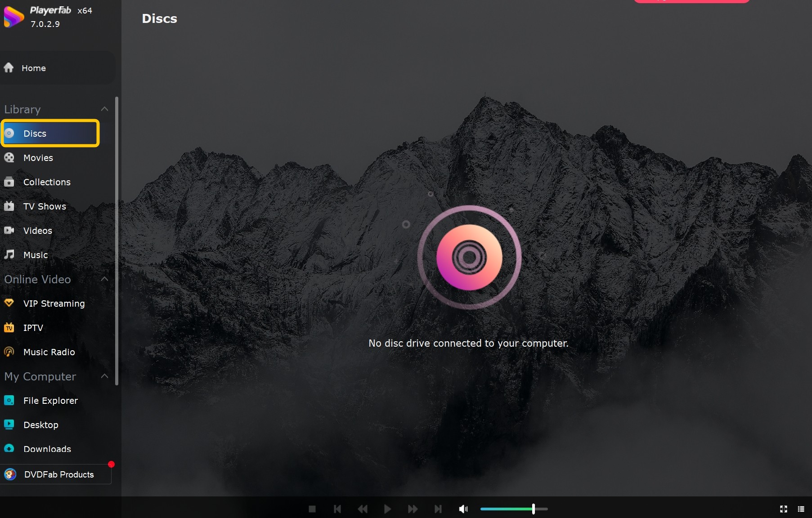Click the Collections stack icon
The image size is (812, 518).
coord(9,182)
